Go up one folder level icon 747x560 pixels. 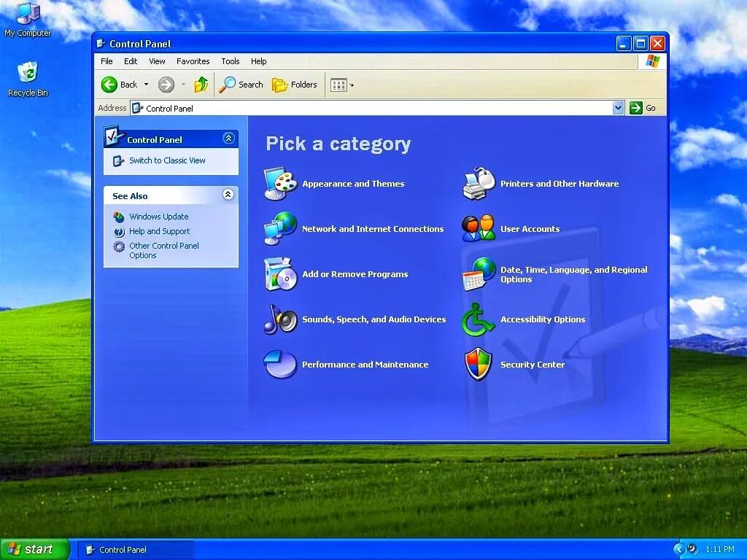[201, 85]
